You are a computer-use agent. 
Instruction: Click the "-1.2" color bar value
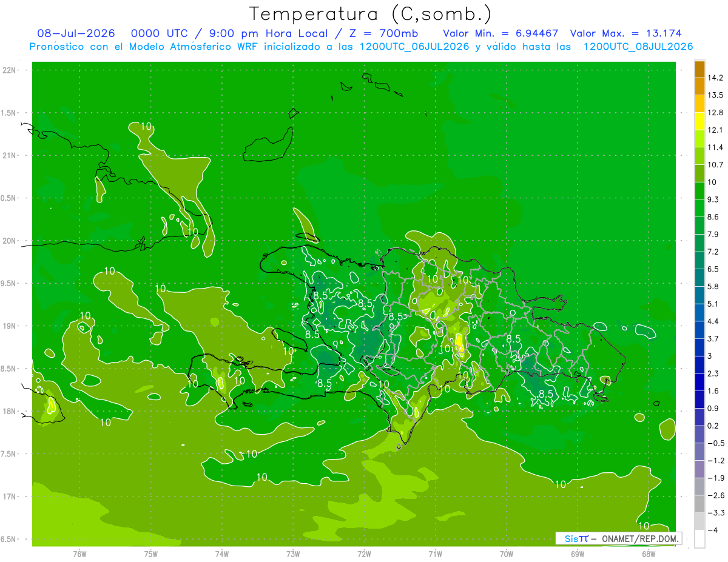click(x=716, y=461)
